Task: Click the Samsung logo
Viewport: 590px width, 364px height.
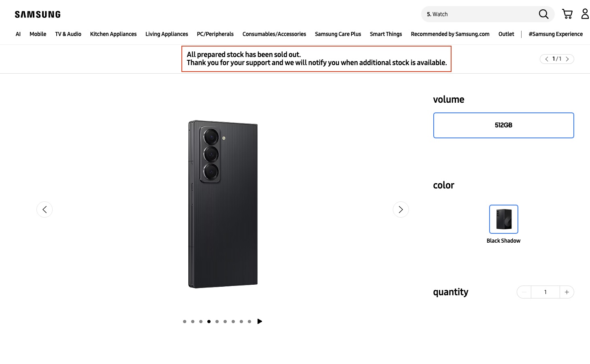Action: pyautogui.click(x=38, y=15)
